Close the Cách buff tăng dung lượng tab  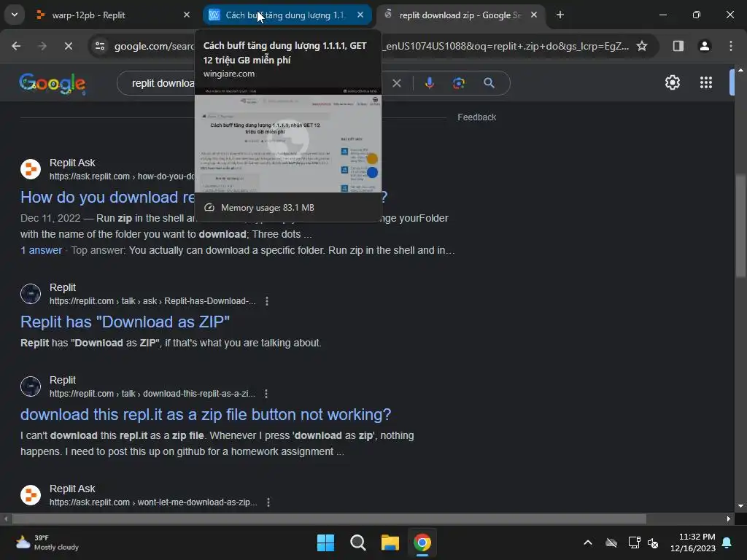click(x=360, y=15)
